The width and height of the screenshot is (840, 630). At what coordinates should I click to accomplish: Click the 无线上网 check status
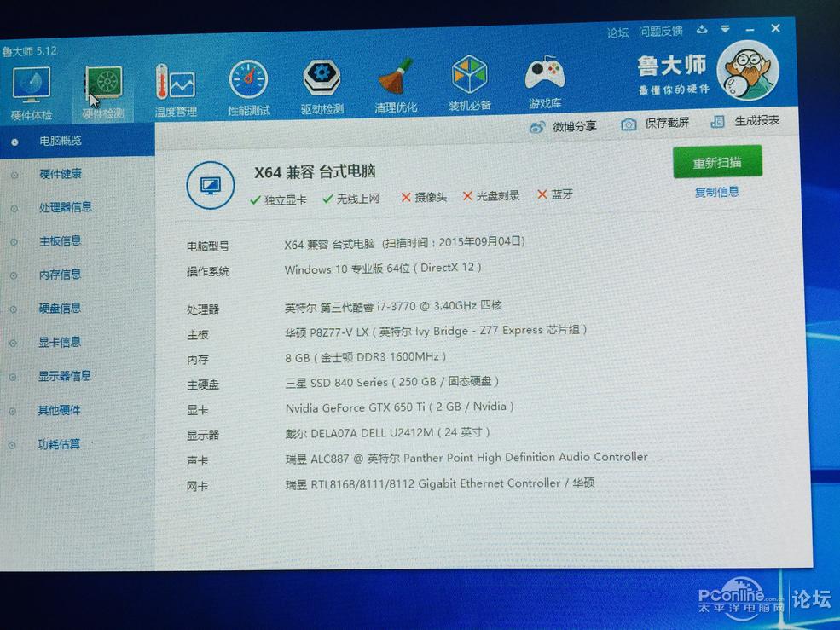[x=350, y=199]
